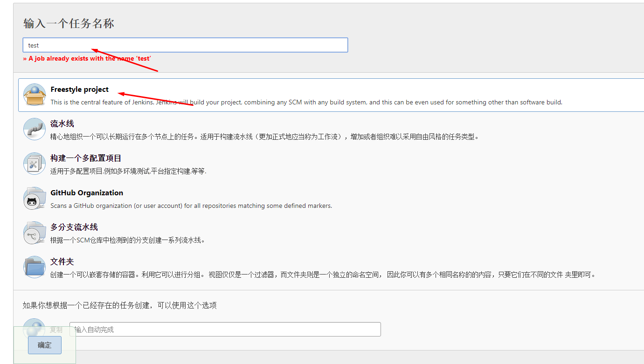This screenshot has width=644, height=364.
Task: Click the Freestyle project description text
Action: pos(306,102)
